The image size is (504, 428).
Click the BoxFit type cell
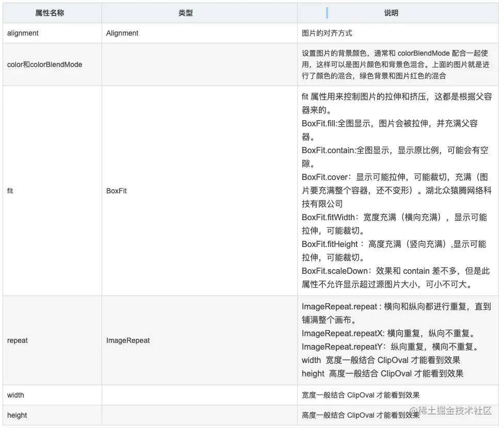pos(116,191)
